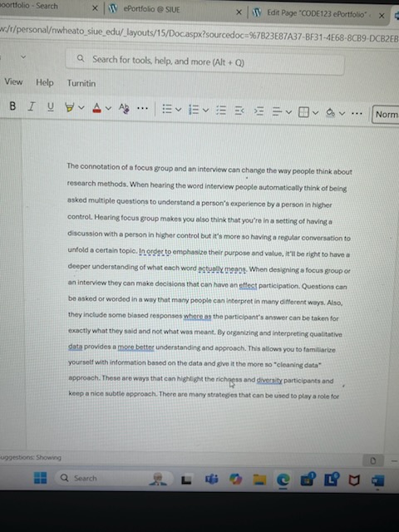Open Microsoft Store from the taskbar
Screen dimensions: 399x532
pyautogui.click(x=308, y=479)
